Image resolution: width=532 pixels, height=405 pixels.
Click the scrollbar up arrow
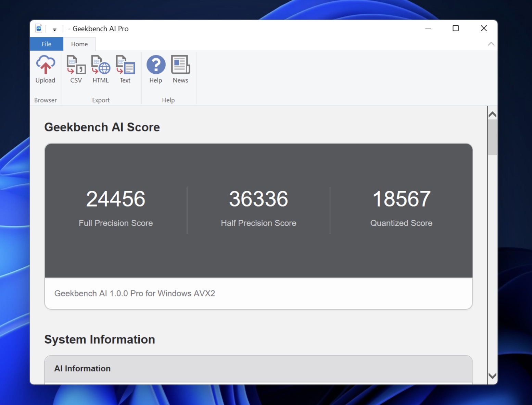coord(492,114)
